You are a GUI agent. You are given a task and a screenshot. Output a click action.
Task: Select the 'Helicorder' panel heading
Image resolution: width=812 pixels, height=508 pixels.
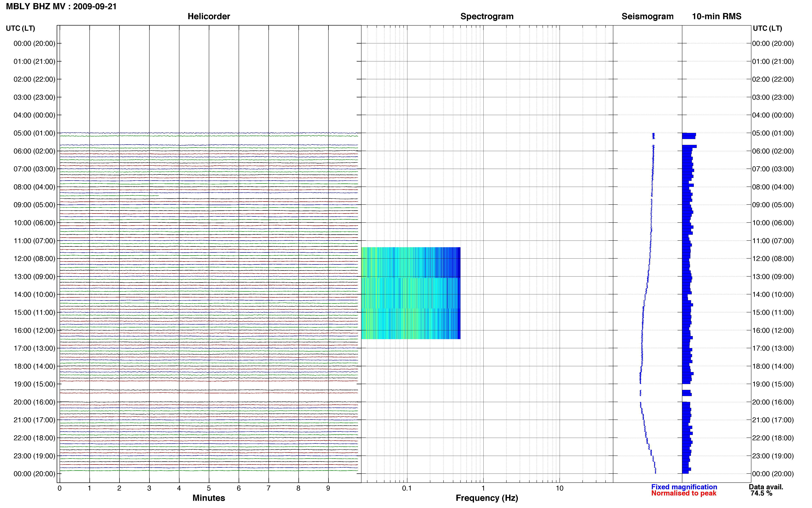coord(209,16)
